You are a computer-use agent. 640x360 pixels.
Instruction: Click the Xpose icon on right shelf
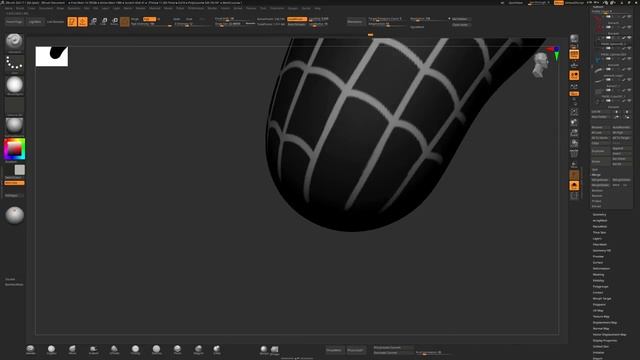(574, 196)
